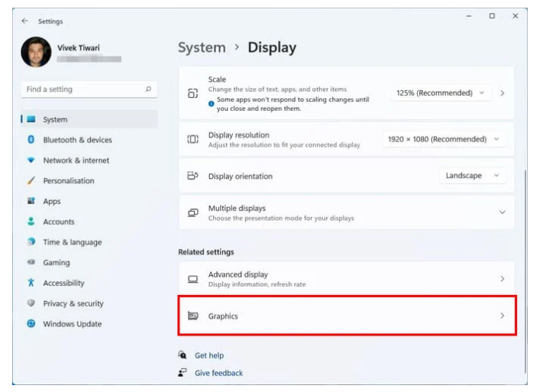543x392 pixels.
Task: Click the Network & internet wifi icon
Action: pyautogui.click(x=31, y=160)
